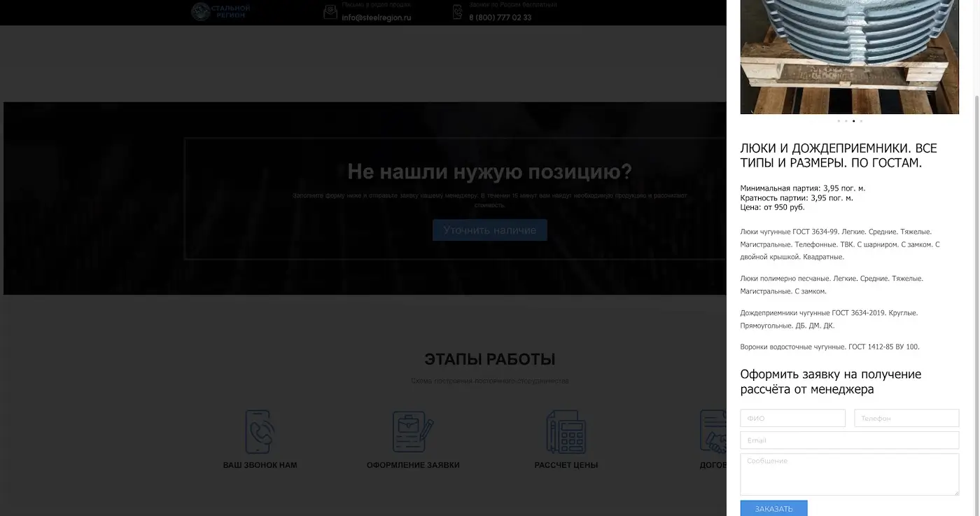Click the manhole cover product photo
Image resolution: width=980 pixels, height=516 pixels.
850,57
